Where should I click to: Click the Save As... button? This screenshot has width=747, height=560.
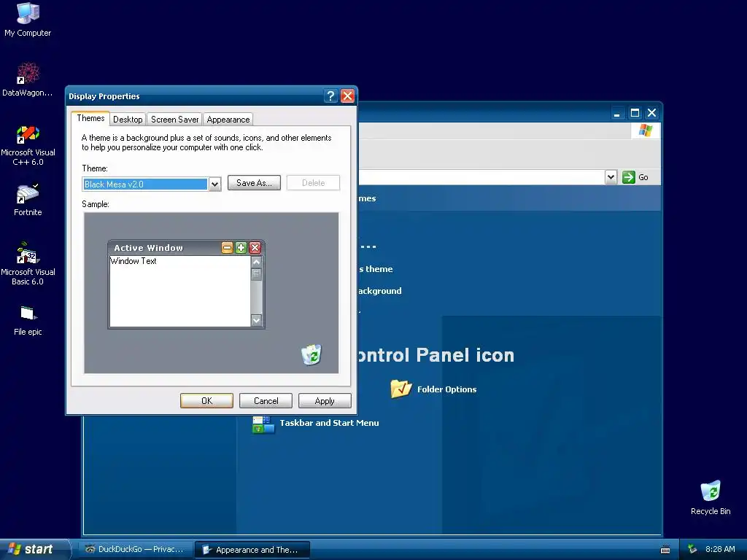click(x=254, y=183)
